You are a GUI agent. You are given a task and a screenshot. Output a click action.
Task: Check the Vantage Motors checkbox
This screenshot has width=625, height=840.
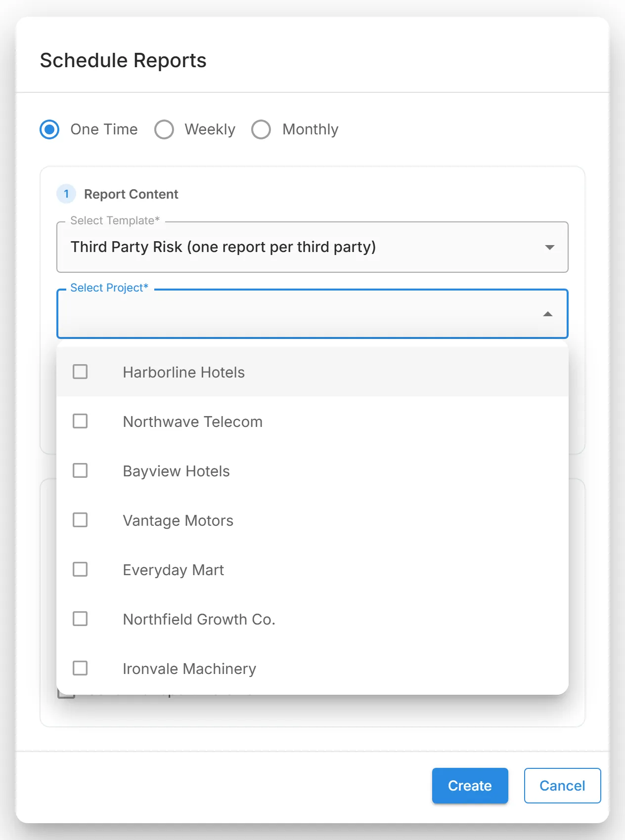(80, 520)
